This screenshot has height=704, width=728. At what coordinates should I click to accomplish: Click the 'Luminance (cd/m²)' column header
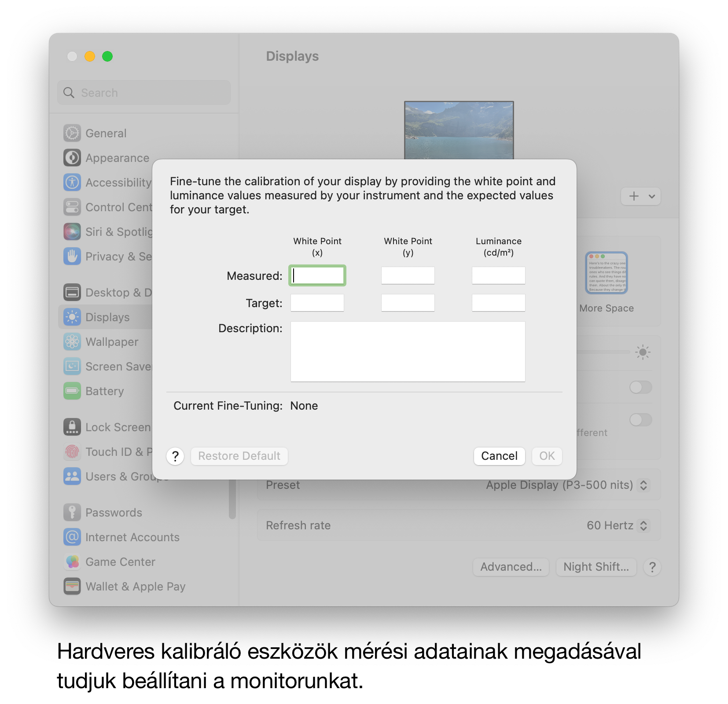[499, 247]
